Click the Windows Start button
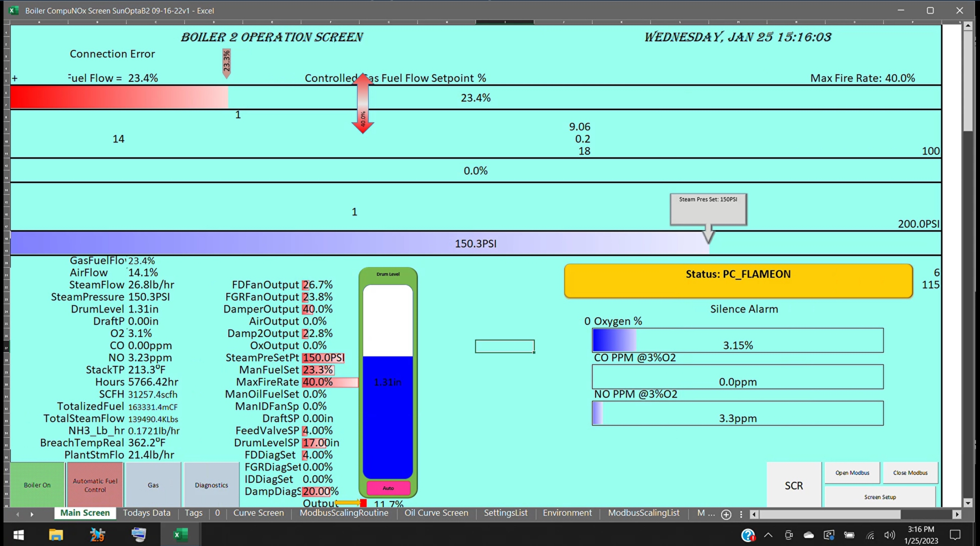Image resolution: width=980 pixels, height=546 pixels. (18, 535)
